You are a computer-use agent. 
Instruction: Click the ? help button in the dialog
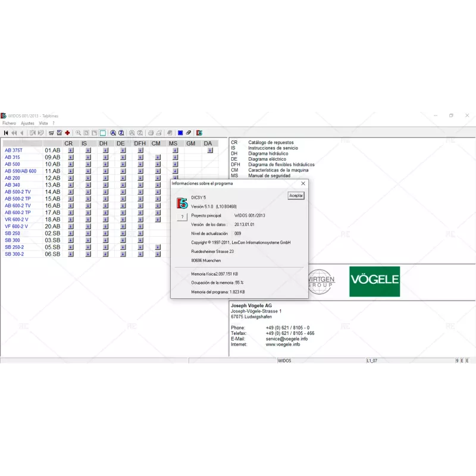click(x=182, y=217)
